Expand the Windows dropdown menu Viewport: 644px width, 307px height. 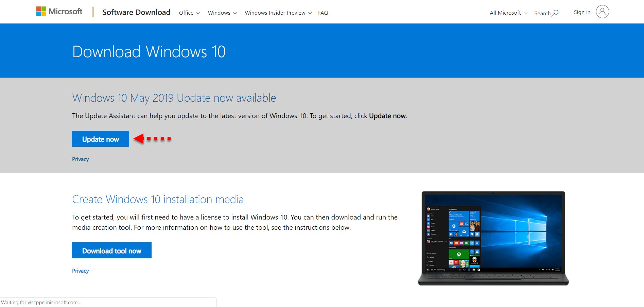(222, 13)
